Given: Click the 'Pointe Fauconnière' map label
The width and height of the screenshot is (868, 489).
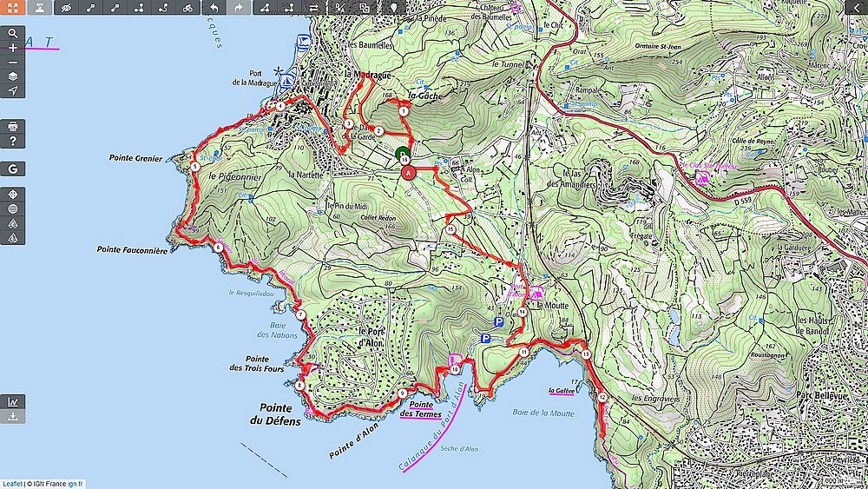Looking at the screenshot, I should pyautogui.click(x=132, y=250).
